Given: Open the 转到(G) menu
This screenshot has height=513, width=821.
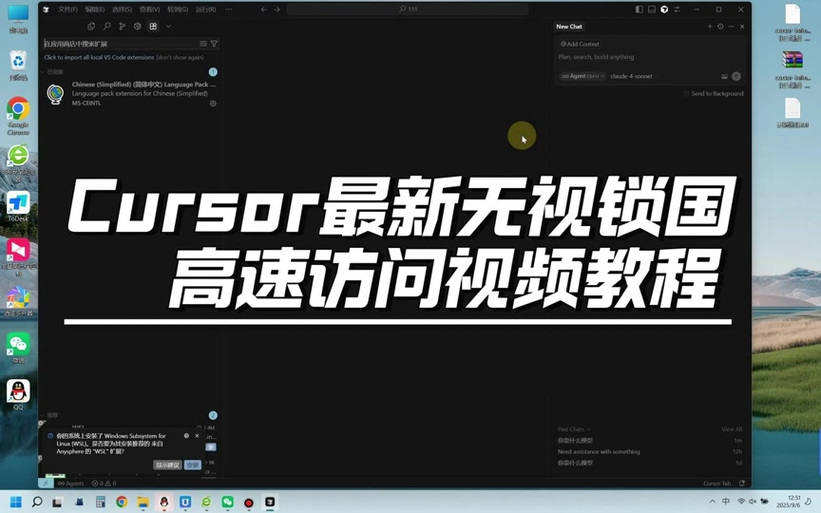Looking at the screenshot, I should (177, 9).
